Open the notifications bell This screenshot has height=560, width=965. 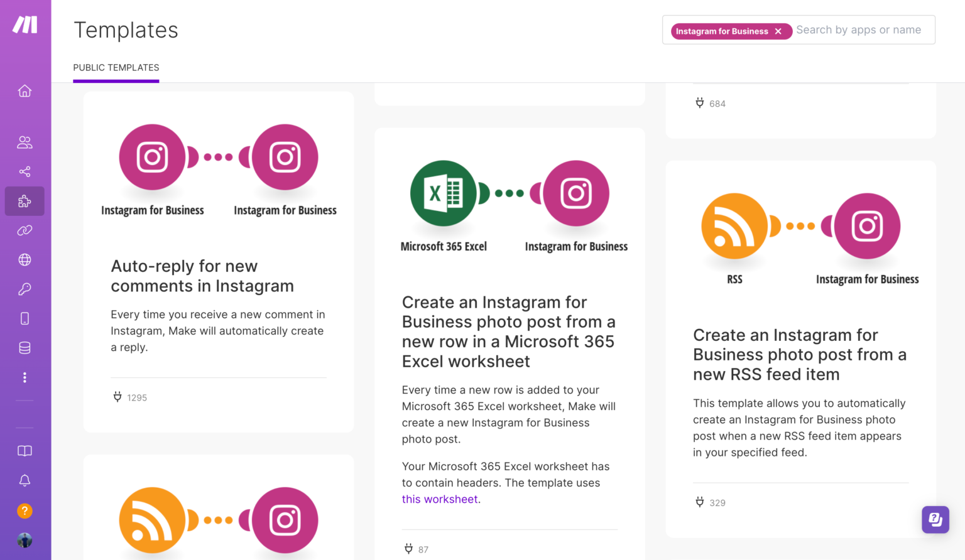pyautogui.click(x=25, y=480)
